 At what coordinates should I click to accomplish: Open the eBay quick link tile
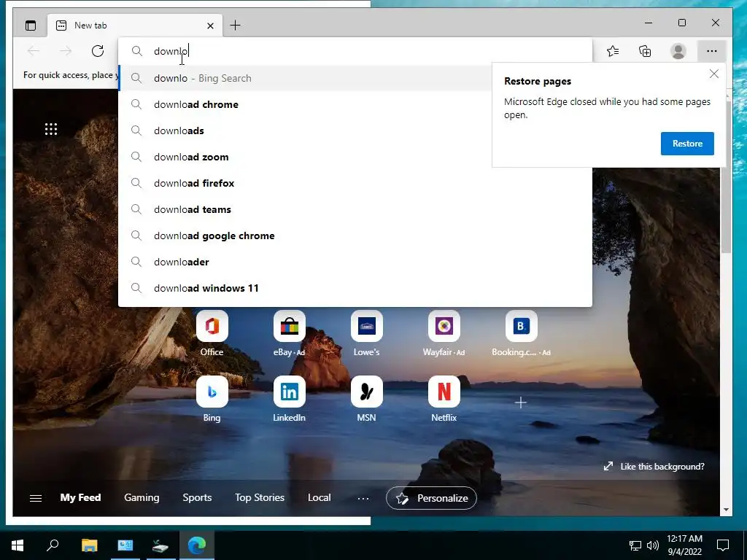pyautogui.click(x=289, y=333)
